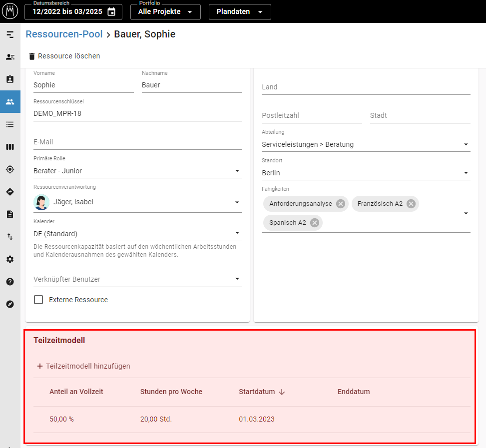The height and width of the screenshot is (448, 486).
Task: Open the diamond direction-arrow sidebar icon
Action: (x=10, y=192)
